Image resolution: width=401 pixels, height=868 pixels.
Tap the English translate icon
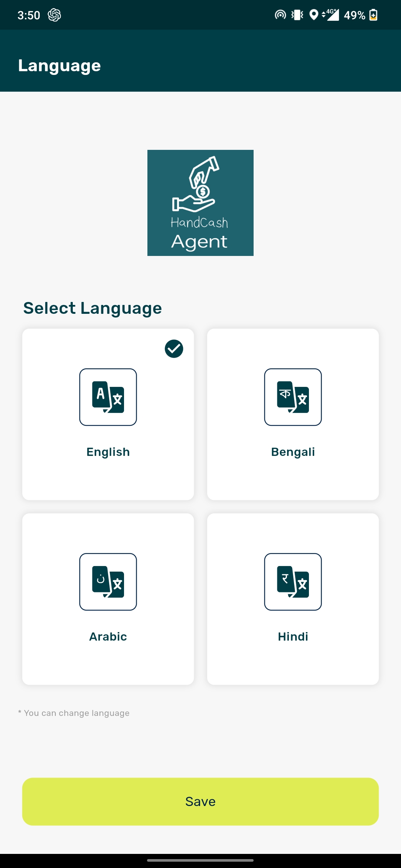[108, 397]
